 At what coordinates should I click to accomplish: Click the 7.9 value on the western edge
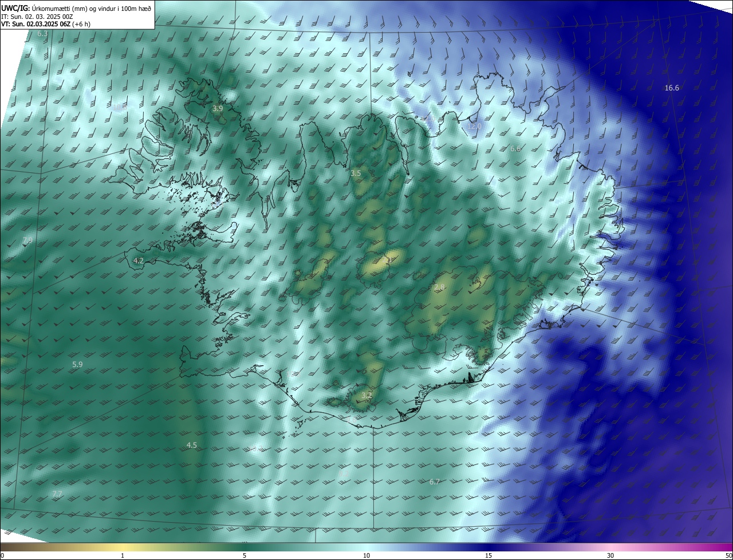(x=27, y=239)
